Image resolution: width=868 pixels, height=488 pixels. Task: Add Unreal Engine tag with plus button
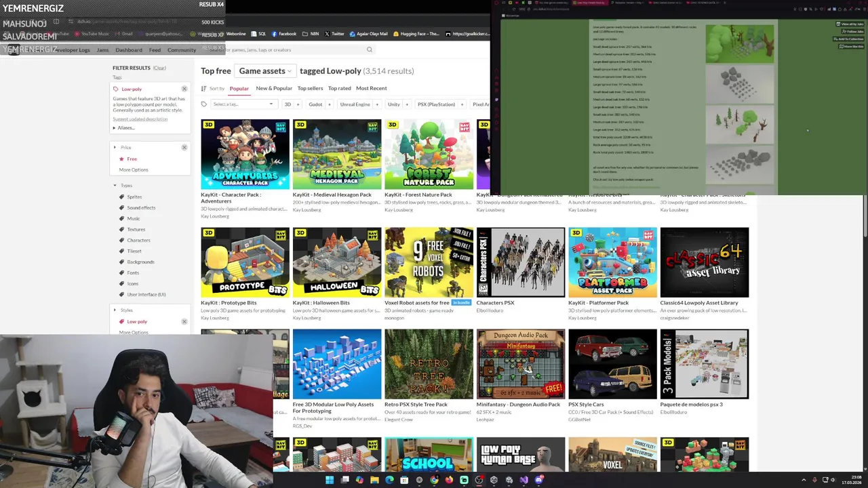pos(376,104)
